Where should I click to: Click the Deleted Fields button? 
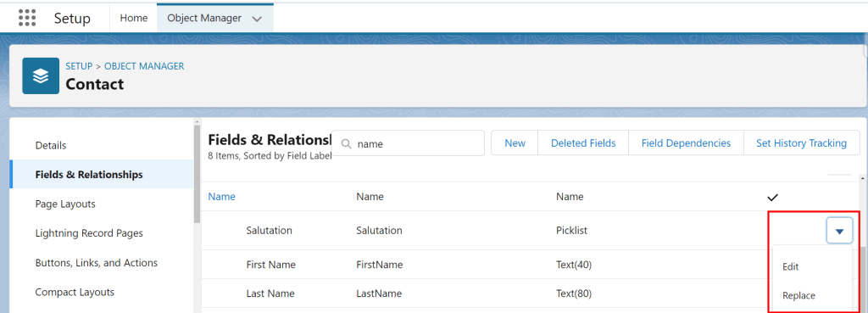(x=583, y=143)
